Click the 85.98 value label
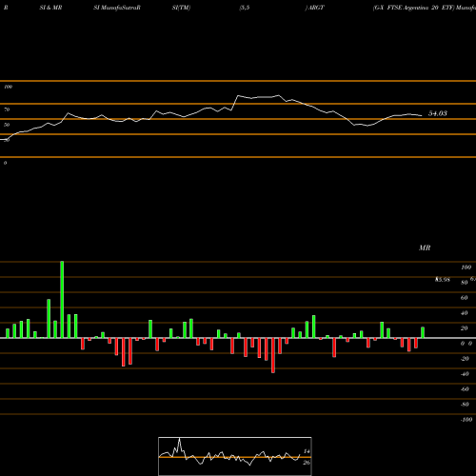 click(x=443, y=280)
